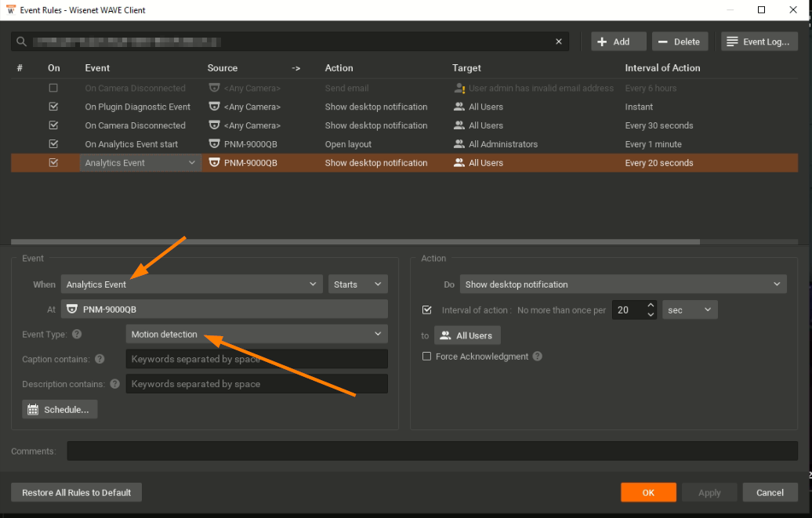Click the search magnifier icon
The width and height of the screenshot is (812, 518).
(x=21, y=42)
